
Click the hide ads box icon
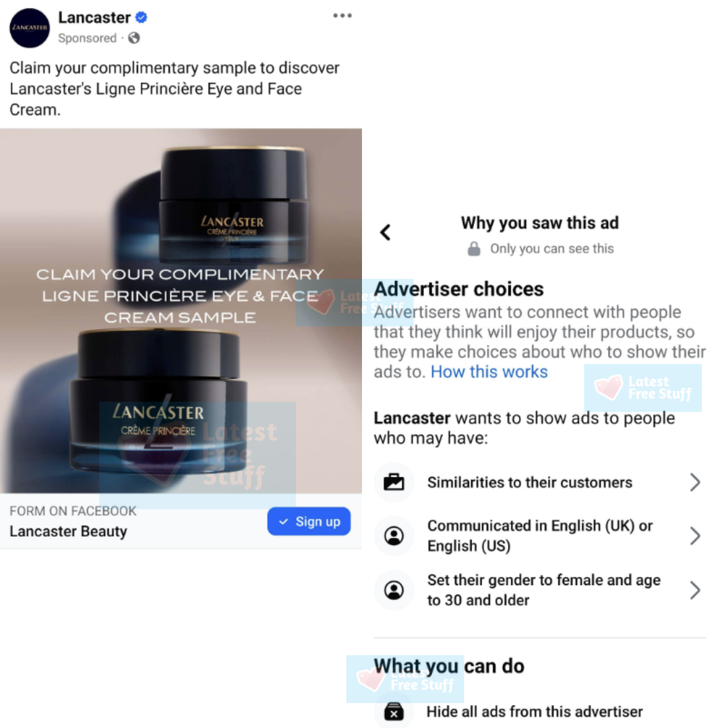tap(394, 711)
